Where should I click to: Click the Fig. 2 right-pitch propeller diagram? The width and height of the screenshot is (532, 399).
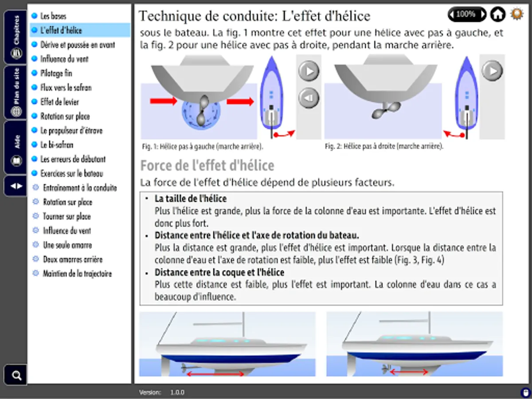(x=383, y=97)
